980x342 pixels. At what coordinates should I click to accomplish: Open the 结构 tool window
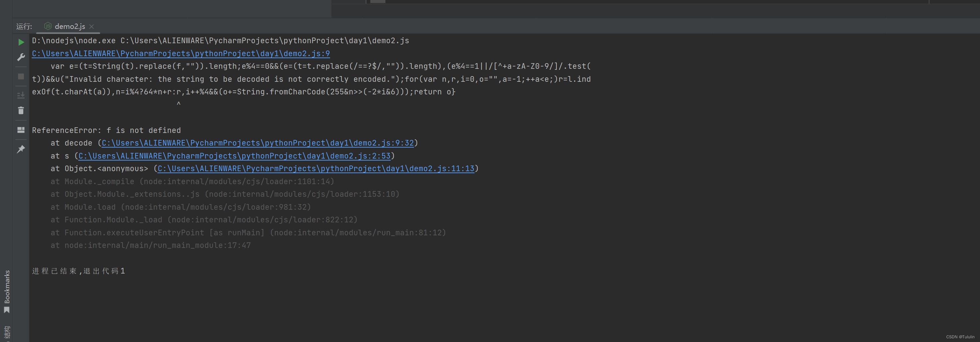tap(6, 332)
